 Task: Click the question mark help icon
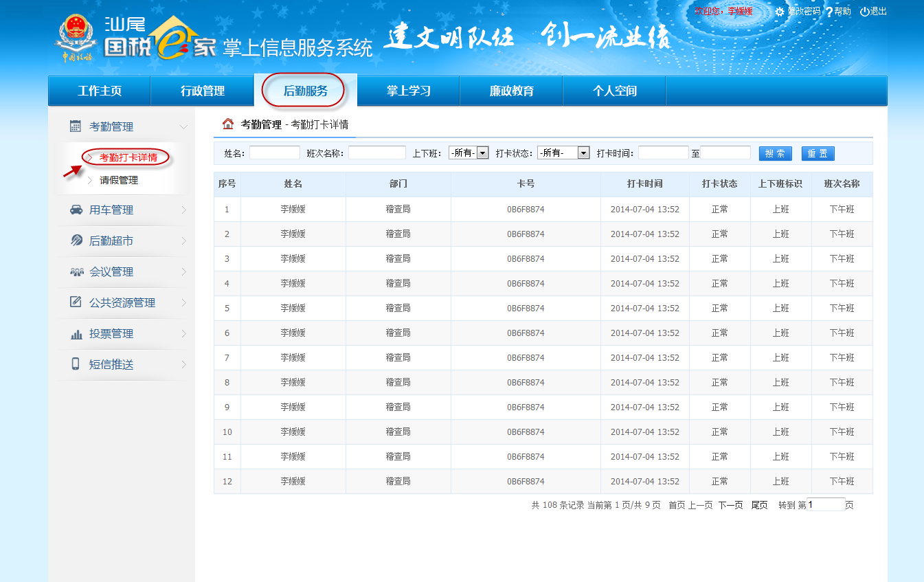pyautogui.click(x=829, y=12)
